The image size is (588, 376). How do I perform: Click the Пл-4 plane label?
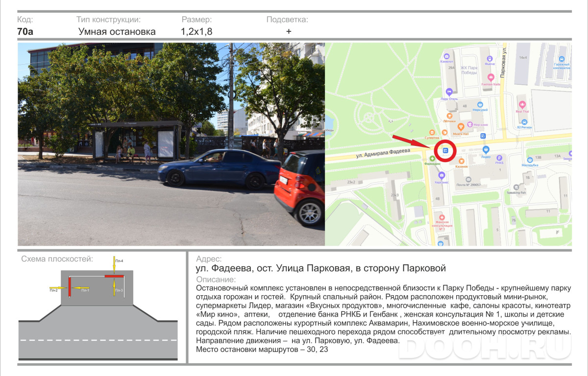tap(119, 261)
